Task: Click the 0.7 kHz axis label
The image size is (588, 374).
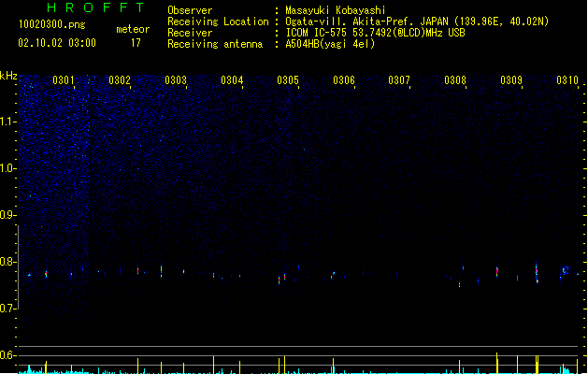Action: coord(7,309)
